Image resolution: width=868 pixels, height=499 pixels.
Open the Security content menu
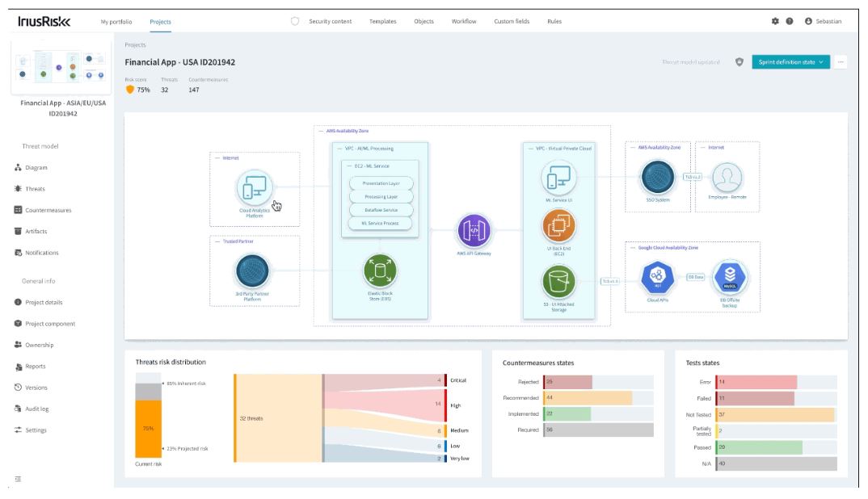[330, 22]
